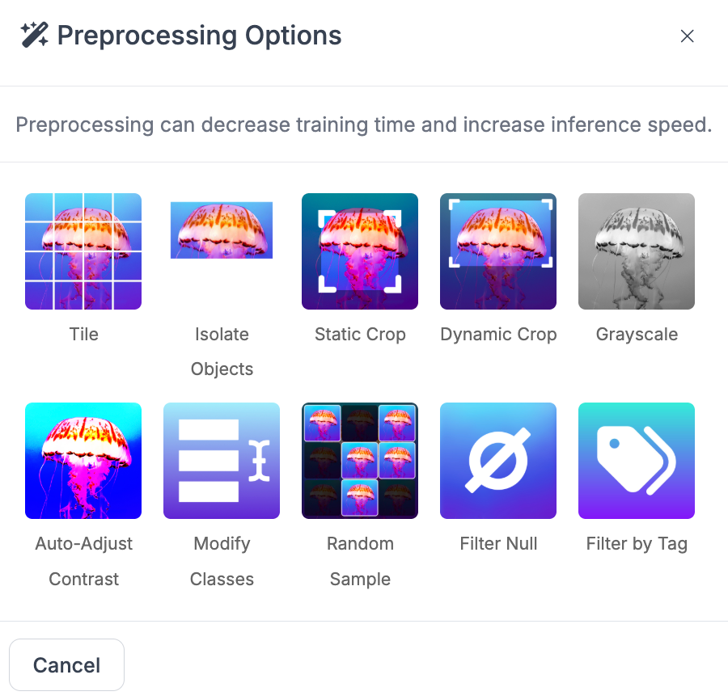Click the Tile text label

tap(84, 334)
